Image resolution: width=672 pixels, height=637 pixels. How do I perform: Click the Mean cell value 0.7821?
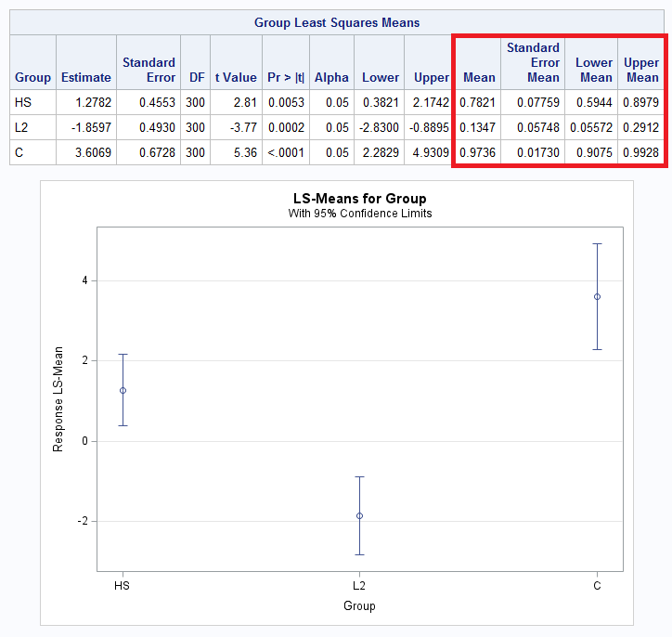tap(477, 101)
